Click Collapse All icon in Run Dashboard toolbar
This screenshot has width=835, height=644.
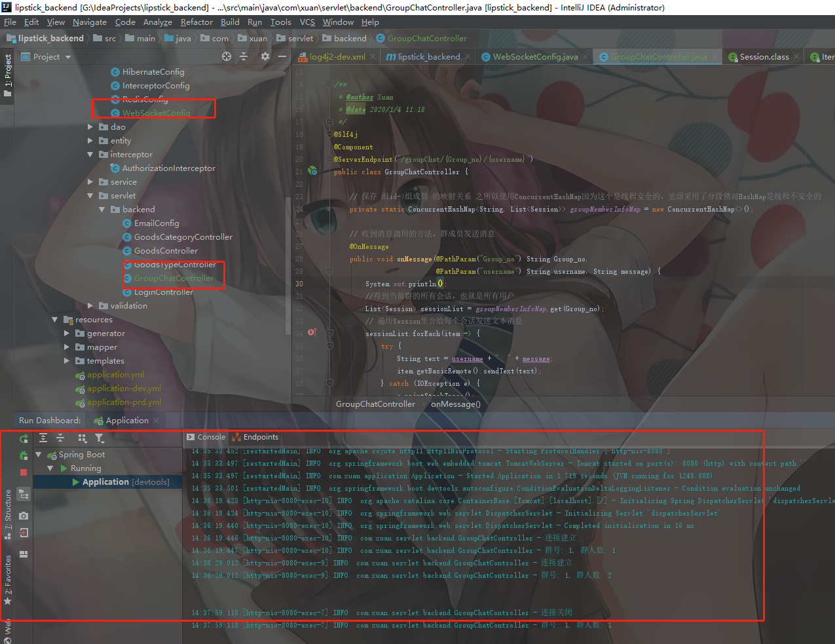[60, 438]
